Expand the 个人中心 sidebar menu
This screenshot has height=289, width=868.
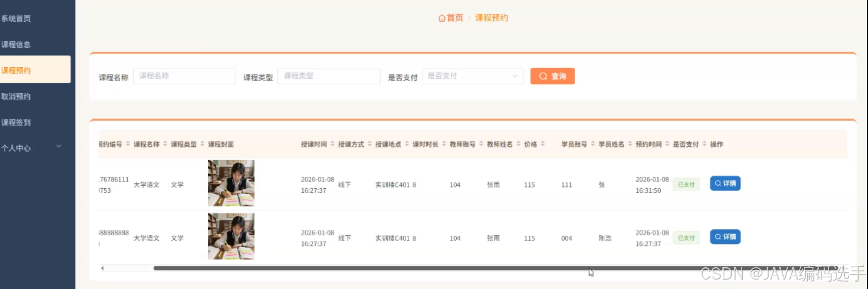click(35, 148)
